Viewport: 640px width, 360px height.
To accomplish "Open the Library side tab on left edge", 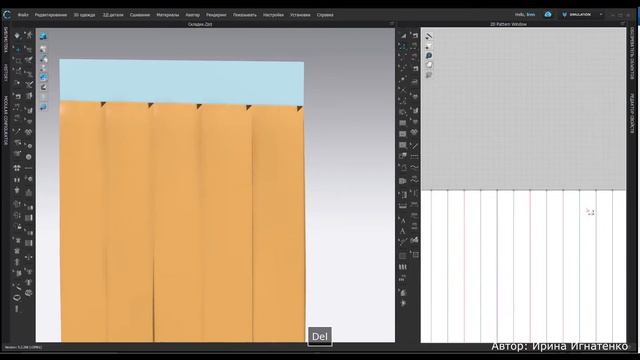I will coord(6,40).
